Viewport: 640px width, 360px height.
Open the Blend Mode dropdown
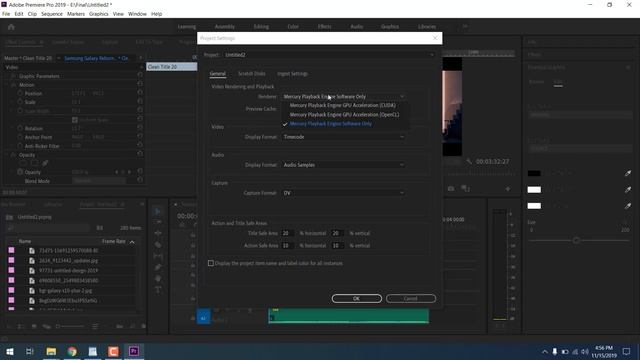99,181
